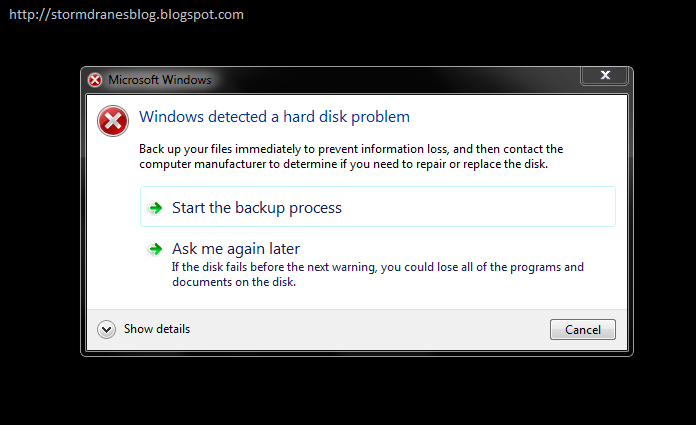Click the line starting Back up your files immediately
This screenshot has height=425, width=696.
pyautogui.click(x=351, y=149)
